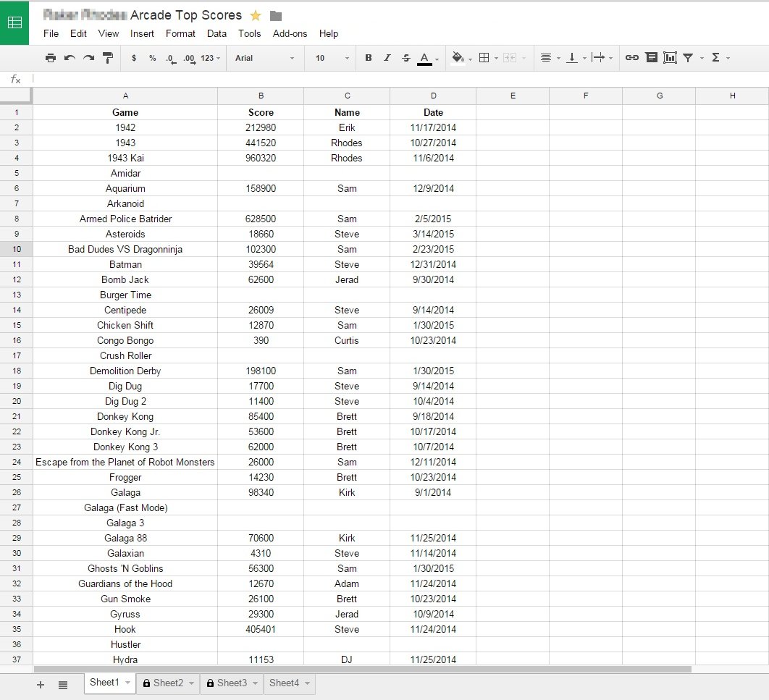Open Sheet3 tab dropdown arrow
This screenshot has width=769, height=700.
click(255, 683)
